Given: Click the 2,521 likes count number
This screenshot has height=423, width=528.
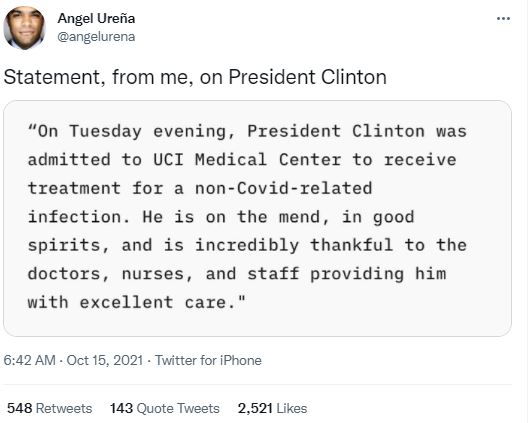Looking at the screenshot, I should [255, 408].
